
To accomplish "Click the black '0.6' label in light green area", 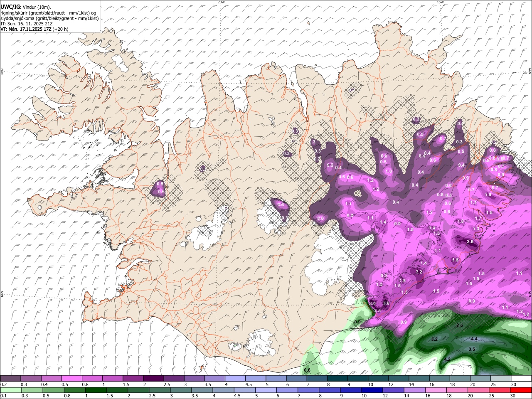I will (307, 370).
